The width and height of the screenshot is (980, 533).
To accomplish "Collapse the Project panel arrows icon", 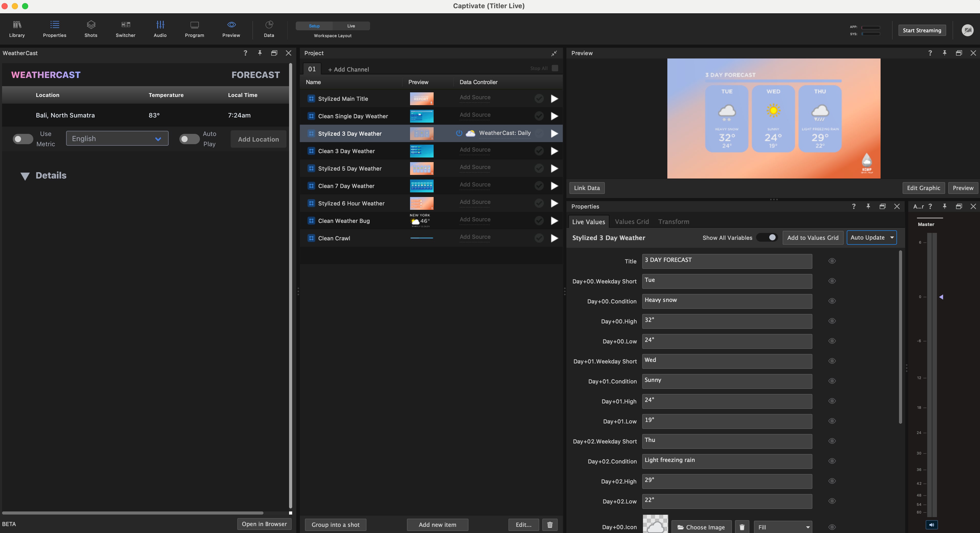I will coord(554,53).
